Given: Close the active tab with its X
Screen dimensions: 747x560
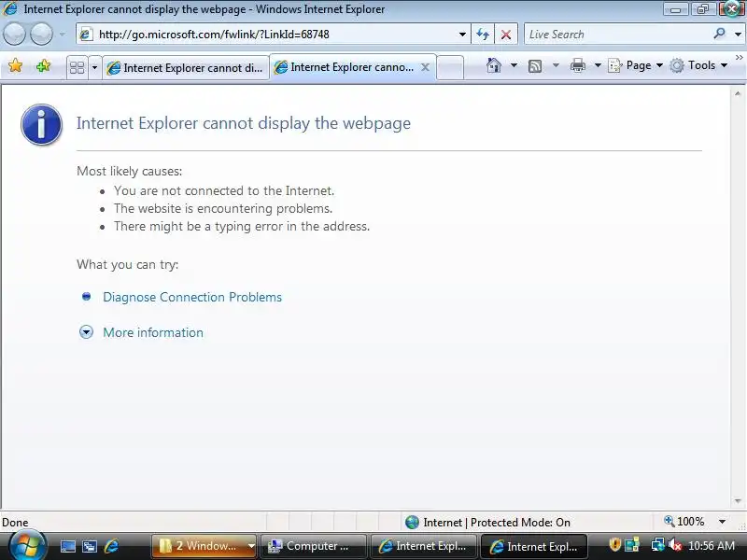Looking at the screenshot, I should click(x=426, y=67).
